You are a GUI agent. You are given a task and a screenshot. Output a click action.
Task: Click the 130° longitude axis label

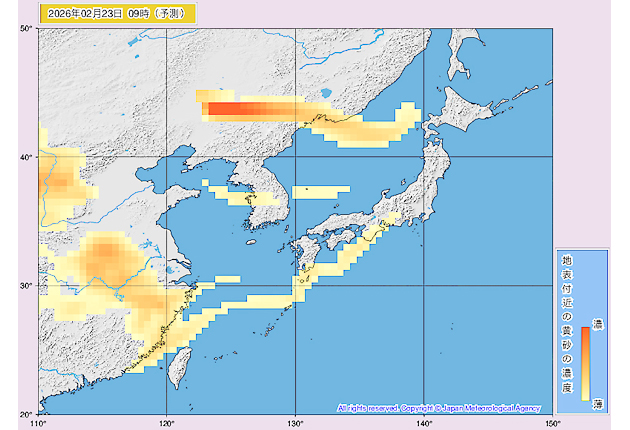295,423
